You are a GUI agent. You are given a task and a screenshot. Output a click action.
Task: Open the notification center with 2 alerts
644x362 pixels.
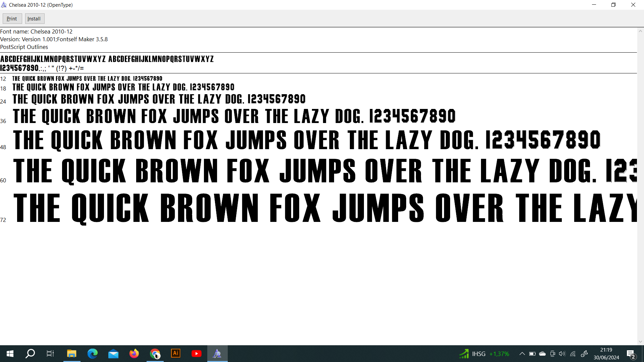[631, 354]
